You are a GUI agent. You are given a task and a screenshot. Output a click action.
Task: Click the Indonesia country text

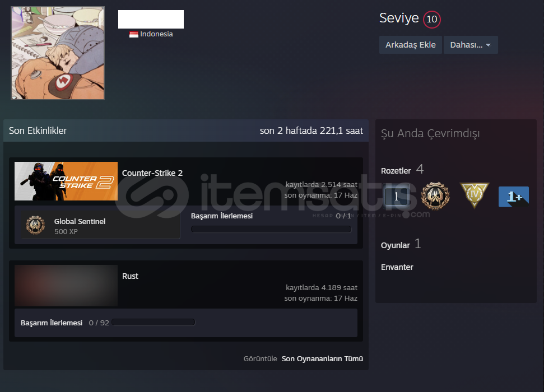[x=156, y=34]
